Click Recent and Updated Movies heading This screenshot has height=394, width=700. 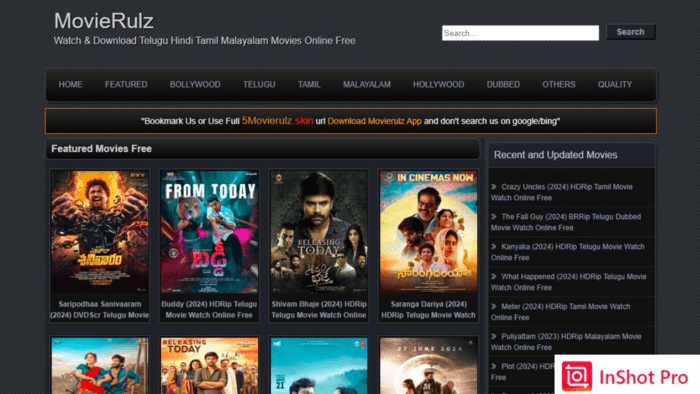(x=555, y=155)
